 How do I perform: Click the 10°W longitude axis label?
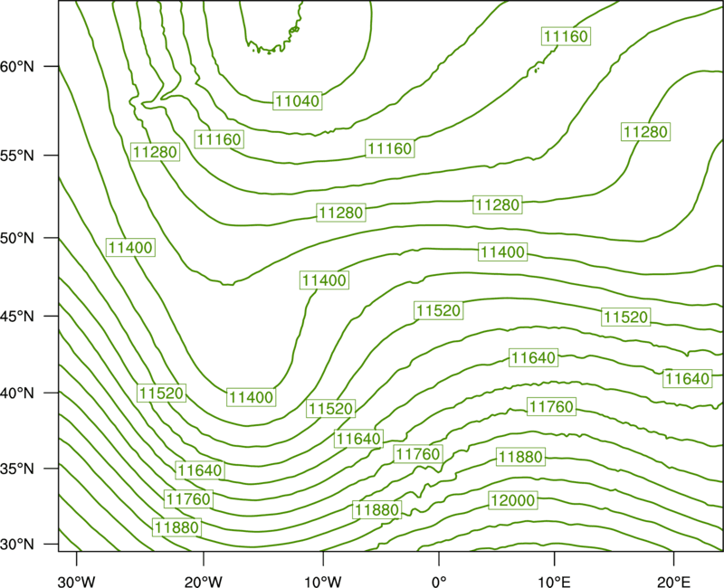tap(323, 581)
